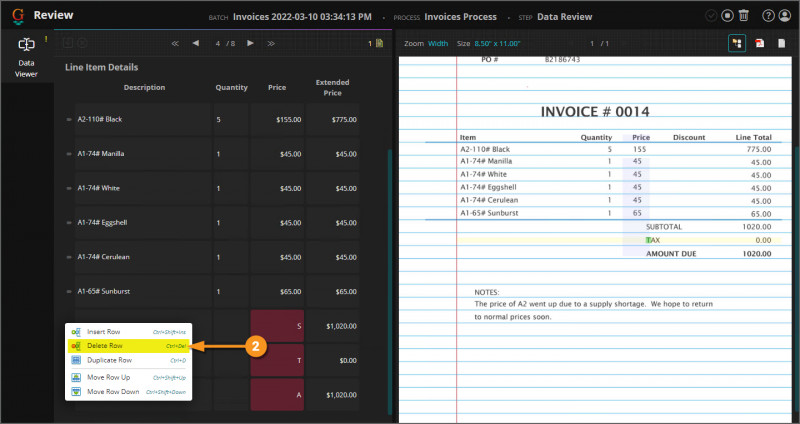Click the Quantity column header in the table

pos(231,88)
